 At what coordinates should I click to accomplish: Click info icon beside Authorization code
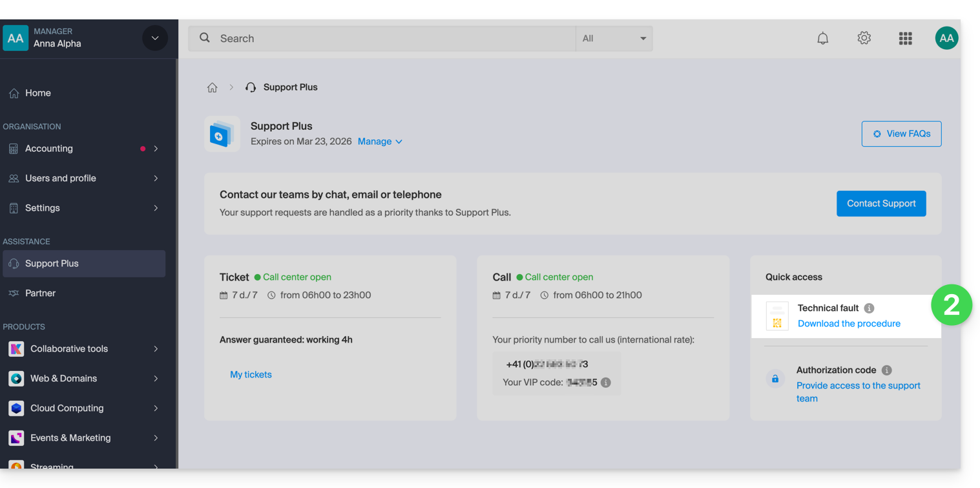886,370
